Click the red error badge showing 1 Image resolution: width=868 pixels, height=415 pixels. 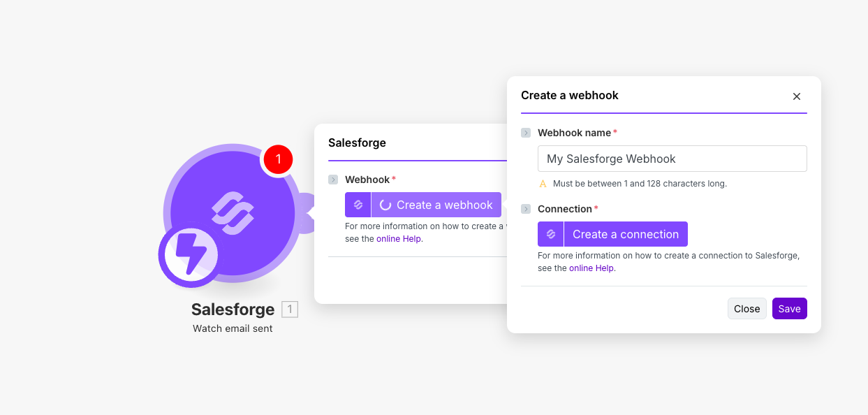pyautogui.click(x=278, y=159)
